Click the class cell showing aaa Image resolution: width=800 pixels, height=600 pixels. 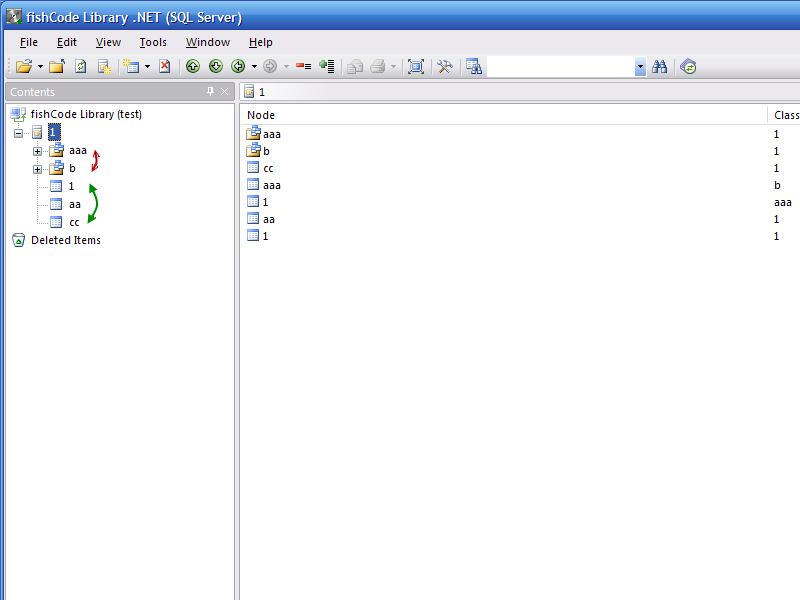[x=783, y=202]
